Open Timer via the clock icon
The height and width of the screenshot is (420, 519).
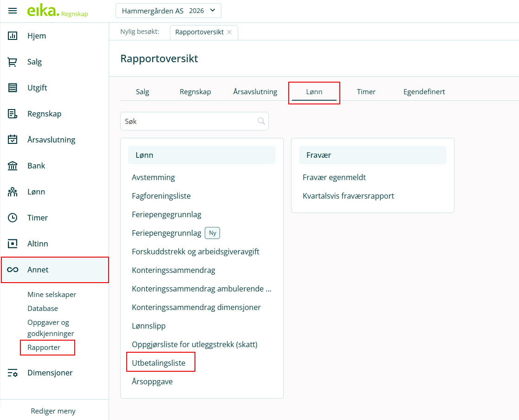coord(13,218)
